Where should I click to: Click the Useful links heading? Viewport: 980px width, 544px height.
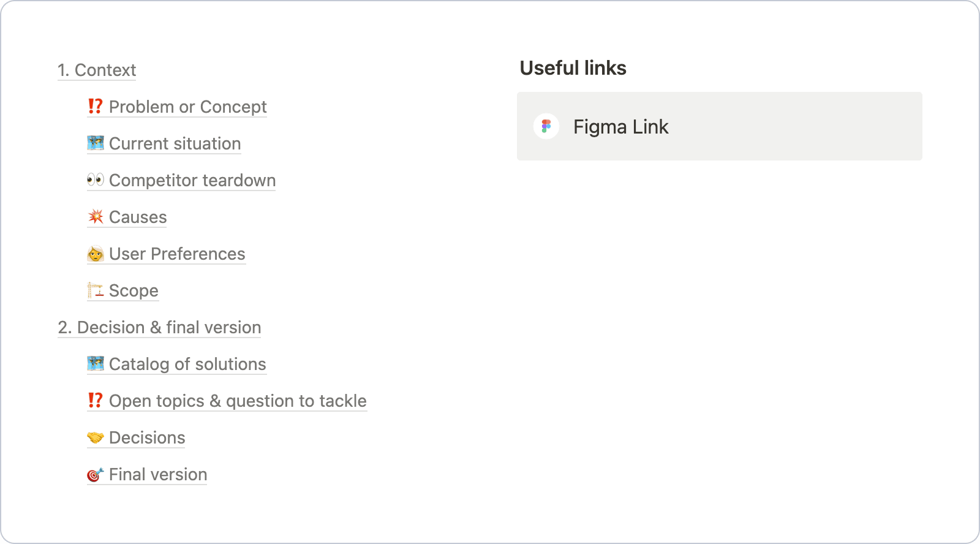(573, 68)
